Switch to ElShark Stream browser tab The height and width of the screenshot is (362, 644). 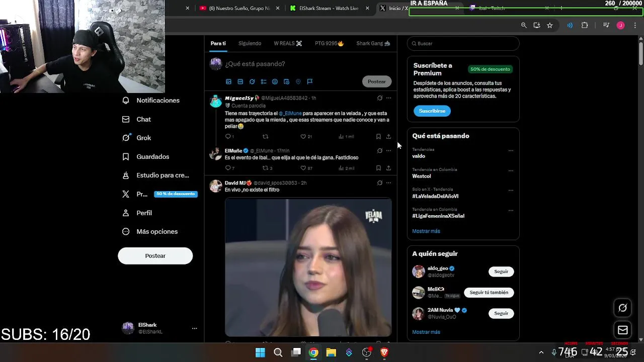(329, 8)
